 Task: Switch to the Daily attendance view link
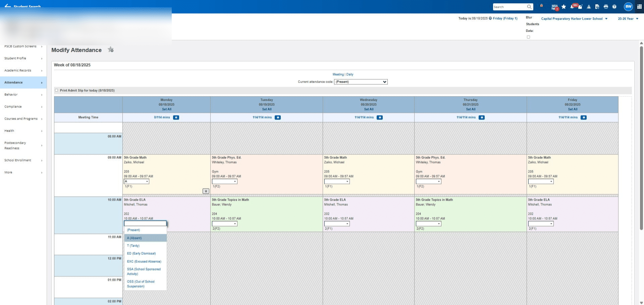[350, 74]
